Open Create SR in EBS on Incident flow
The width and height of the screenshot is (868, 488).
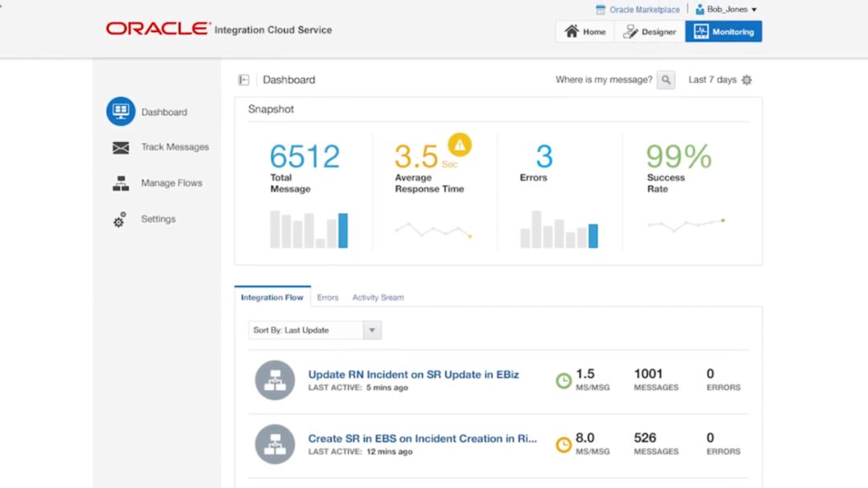[423, 439]
